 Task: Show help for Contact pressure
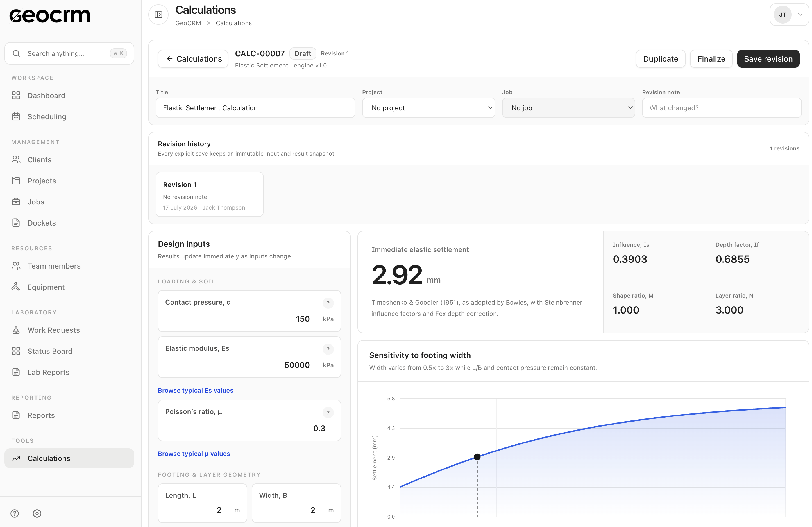[x=328, y=303]
